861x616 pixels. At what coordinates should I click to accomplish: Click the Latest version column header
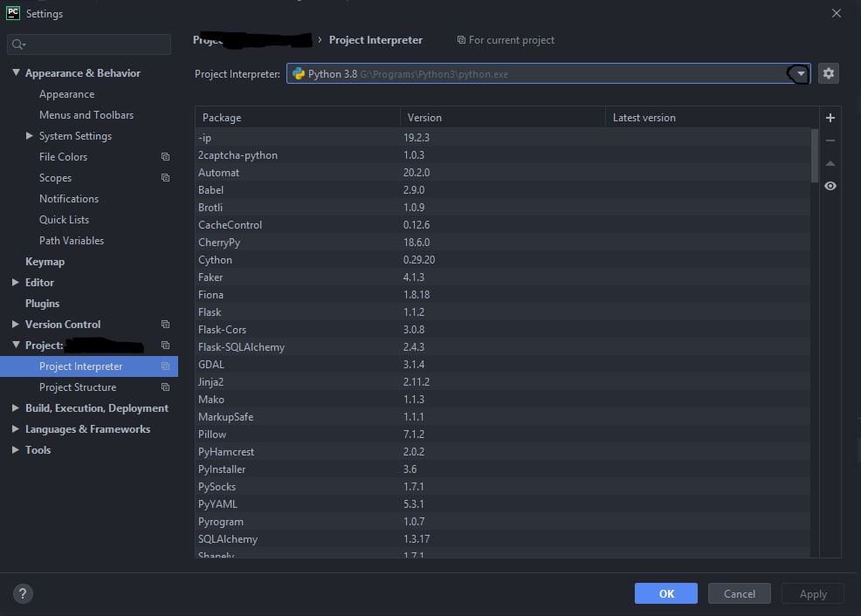(712, 118)
